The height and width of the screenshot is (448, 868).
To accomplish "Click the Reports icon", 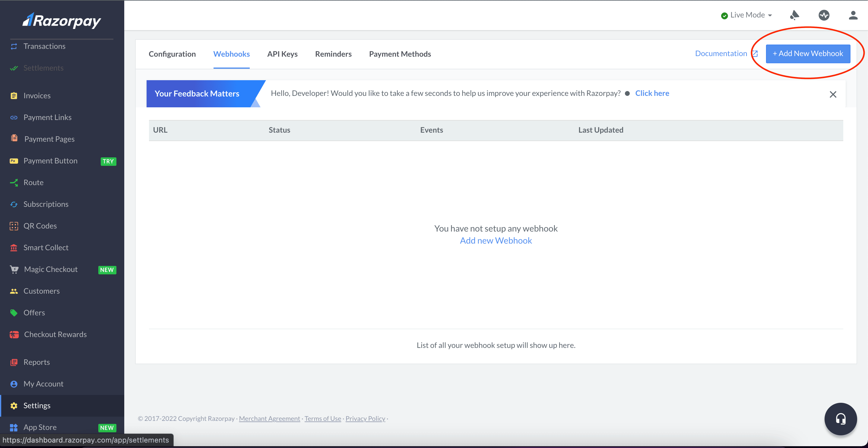I will click(14, 362).
